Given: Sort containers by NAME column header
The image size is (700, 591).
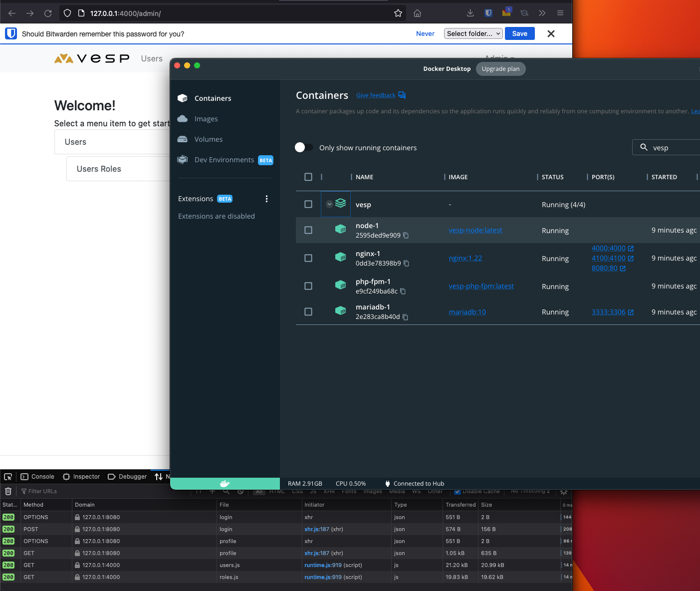Looking at the screenshot, I should [x=364, y=177].
